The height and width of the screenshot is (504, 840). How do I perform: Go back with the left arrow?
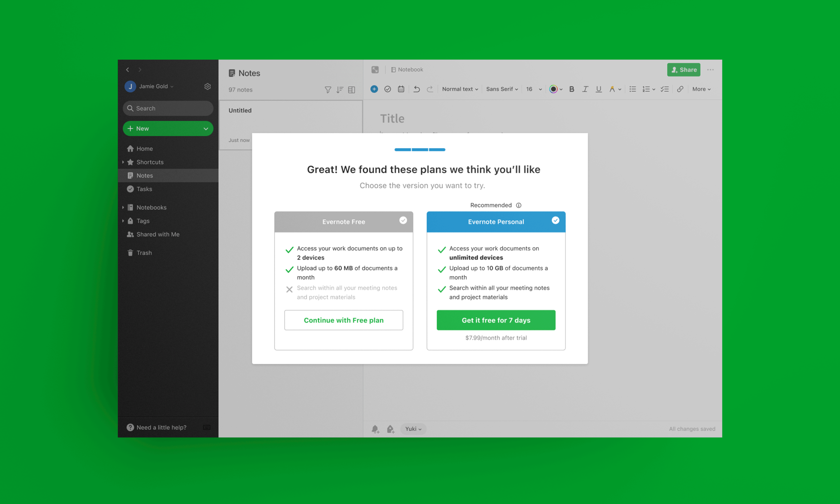click(128, 70)
